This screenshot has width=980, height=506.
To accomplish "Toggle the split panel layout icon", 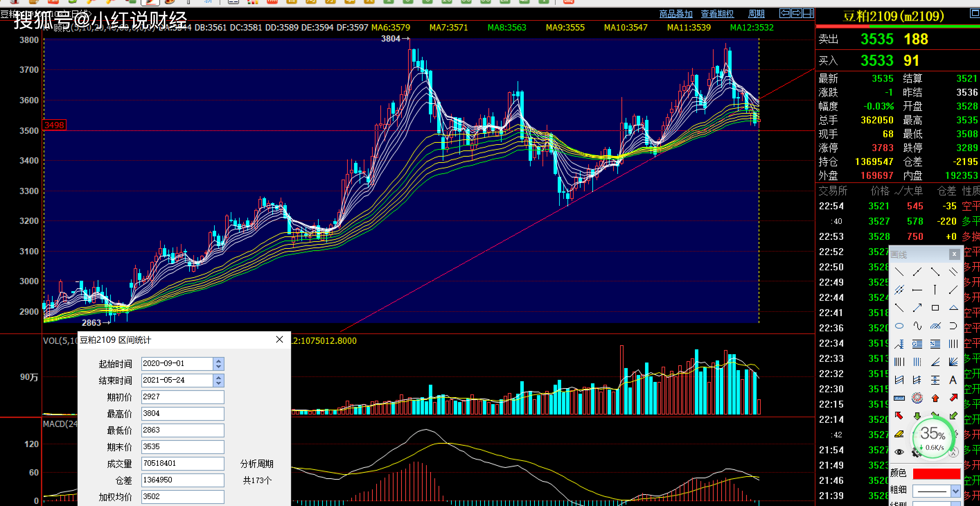I will (x=809, y=13).
